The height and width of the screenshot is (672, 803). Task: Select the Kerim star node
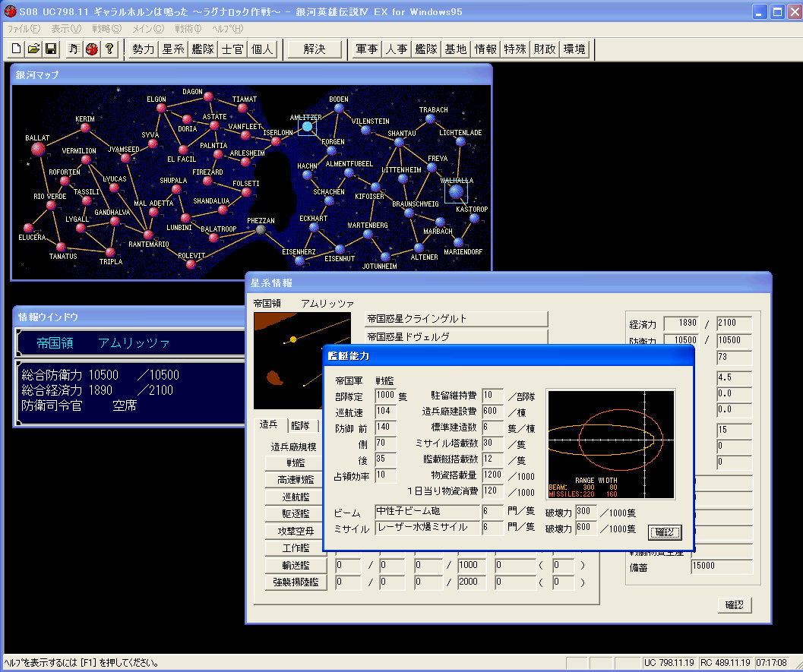(85, 128)
